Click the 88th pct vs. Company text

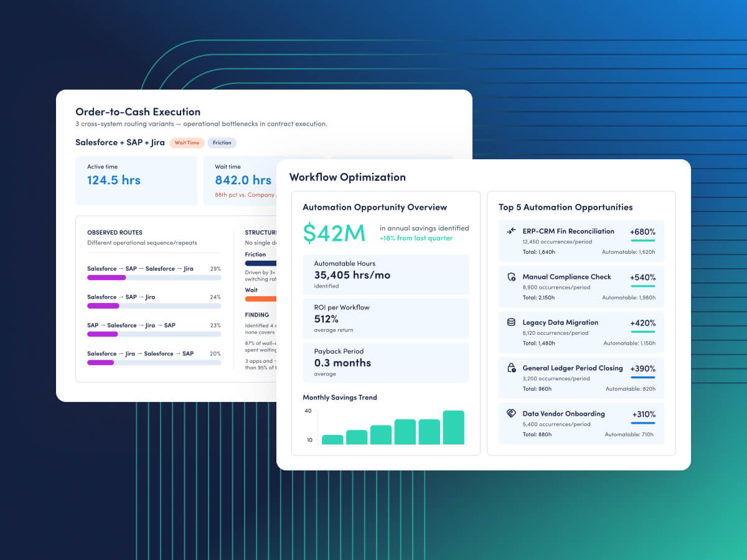245,195
